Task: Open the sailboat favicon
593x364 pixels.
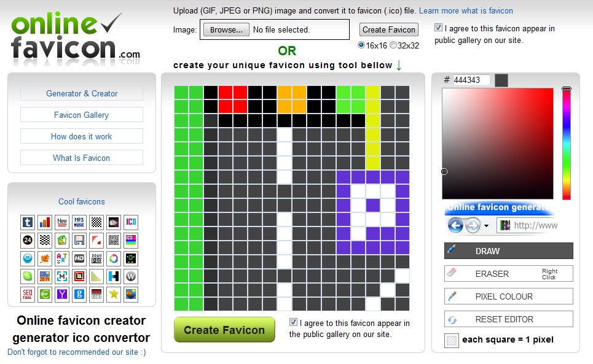Action: tap(131, 294)
